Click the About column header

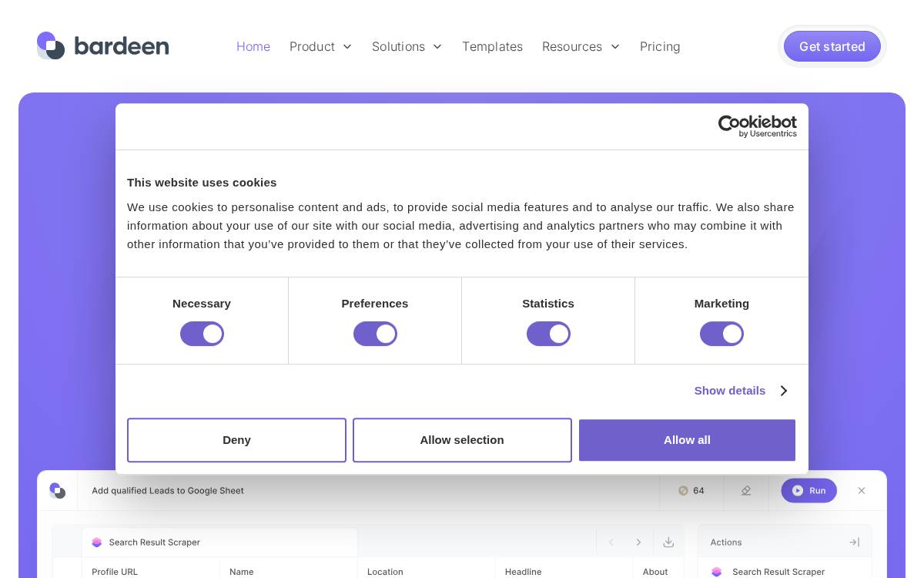click(655, 572)
